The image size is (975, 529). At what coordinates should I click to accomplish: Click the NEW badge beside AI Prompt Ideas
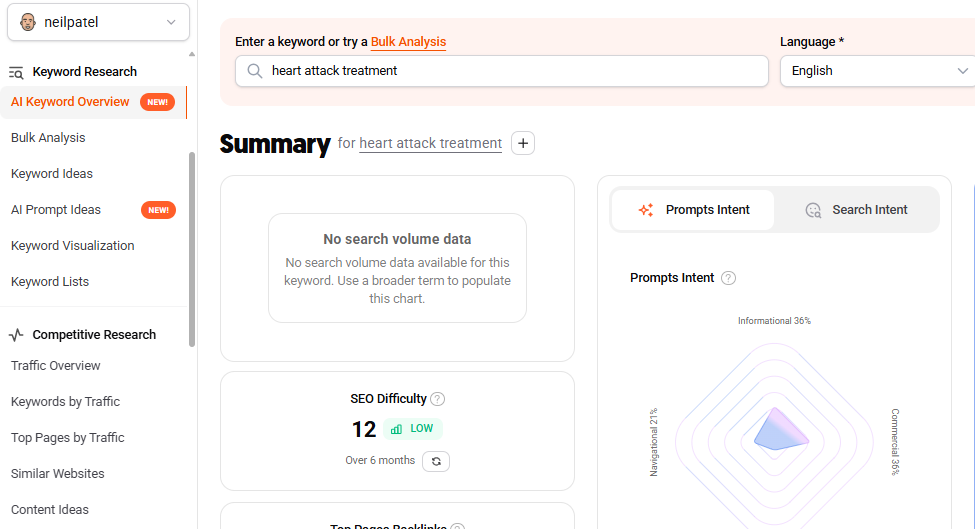[x=159, y=210]
